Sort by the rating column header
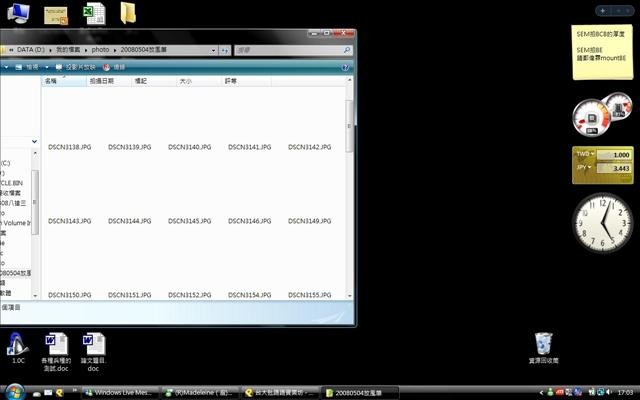 tap(246, 81)
